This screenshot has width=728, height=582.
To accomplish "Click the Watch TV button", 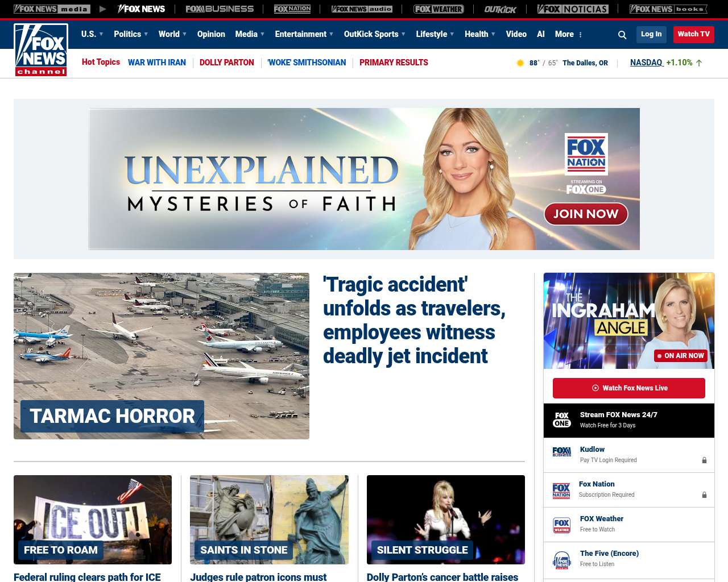I will tap(694, 34).
